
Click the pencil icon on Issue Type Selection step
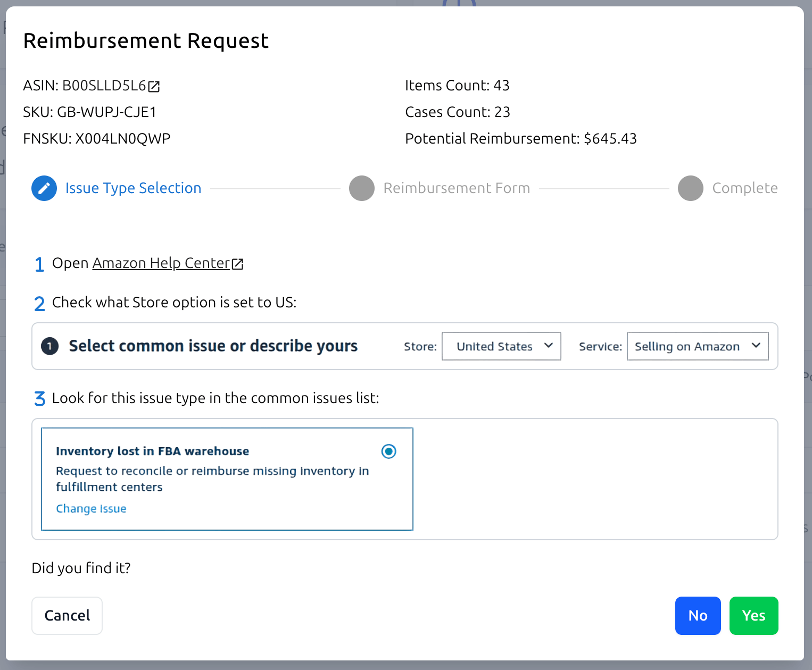pos(44,188)
